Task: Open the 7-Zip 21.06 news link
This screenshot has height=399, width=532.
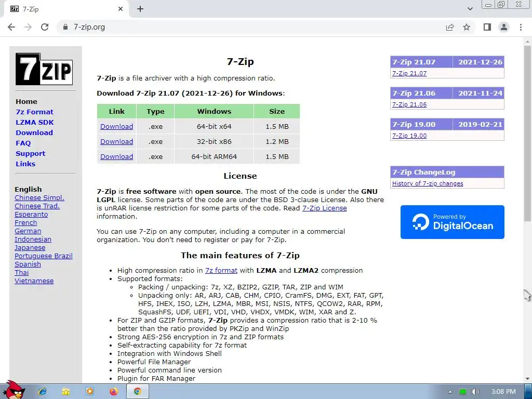Action: (409, 104)
